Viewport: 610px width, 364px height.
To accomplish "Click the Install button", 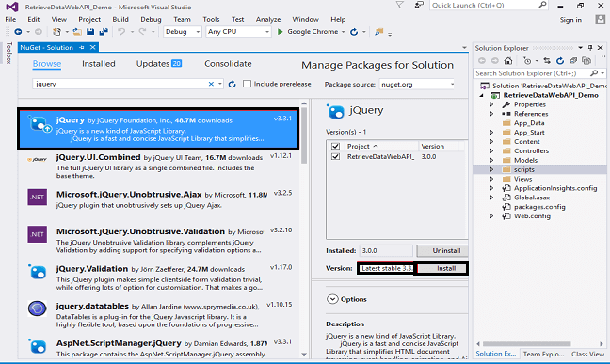I will [x=441, y=268].
